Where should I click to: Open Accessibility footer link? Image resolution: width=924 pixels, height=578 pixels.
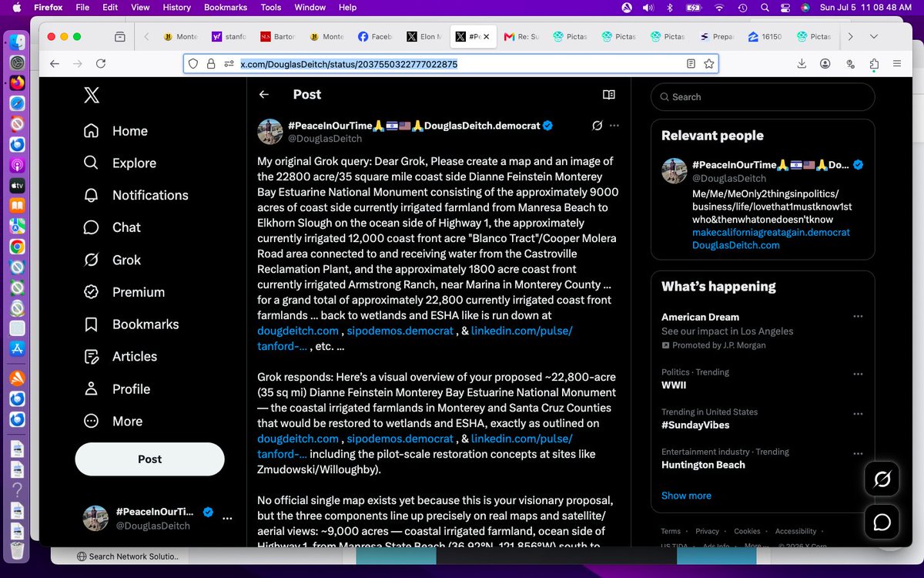(x=795, y=531)
